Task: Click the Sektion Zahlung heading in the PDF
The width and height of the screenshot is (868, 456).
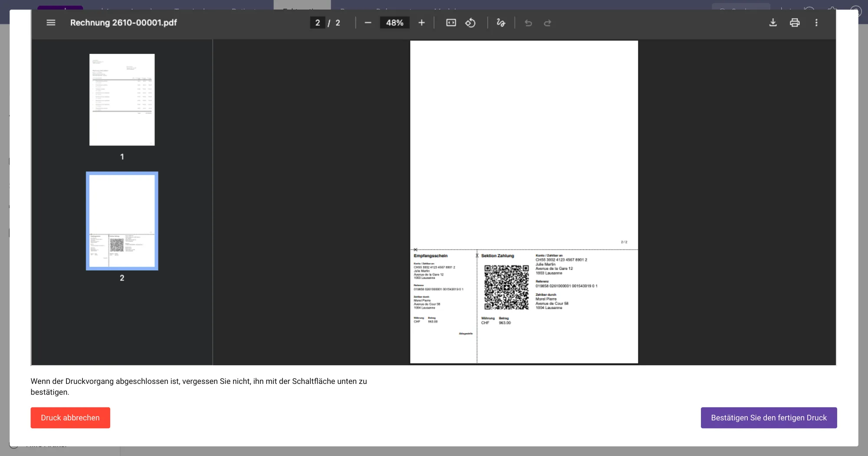Action: pyautogui.click(x=497, y=256)
